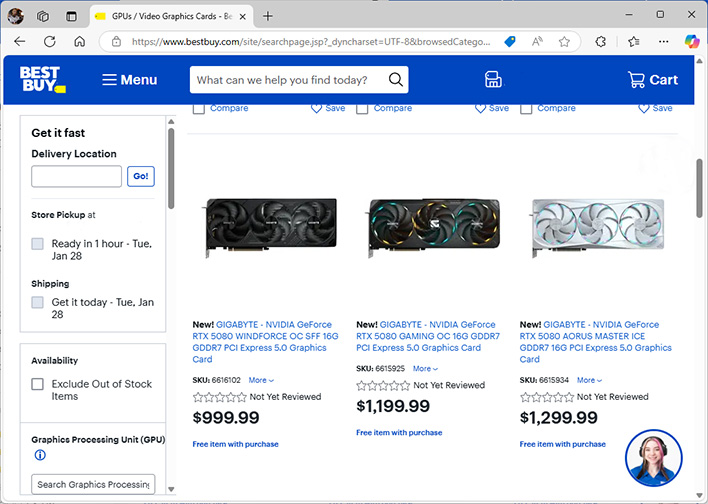Open the virtual assistant chat avatar

pos(653,458)
